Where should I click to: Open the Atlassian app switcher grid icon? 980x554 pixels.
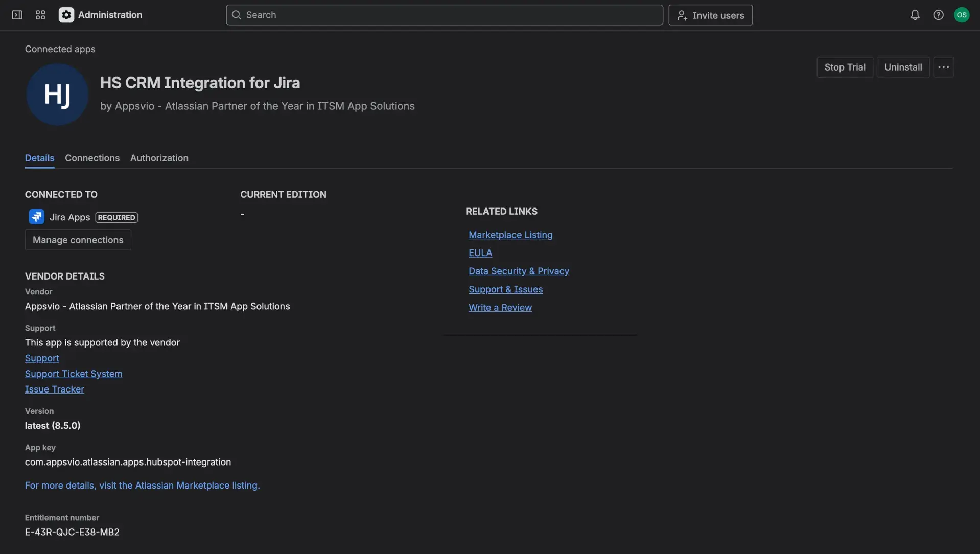click(40, 15)
